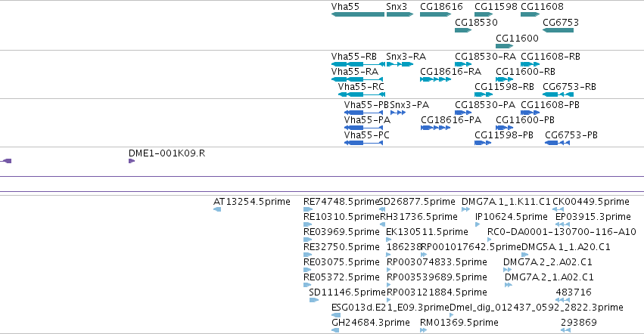The height and width of the screenshot is (334, 644).
Task: Select the CG11600 gene glyph
Action: (504, 46)
